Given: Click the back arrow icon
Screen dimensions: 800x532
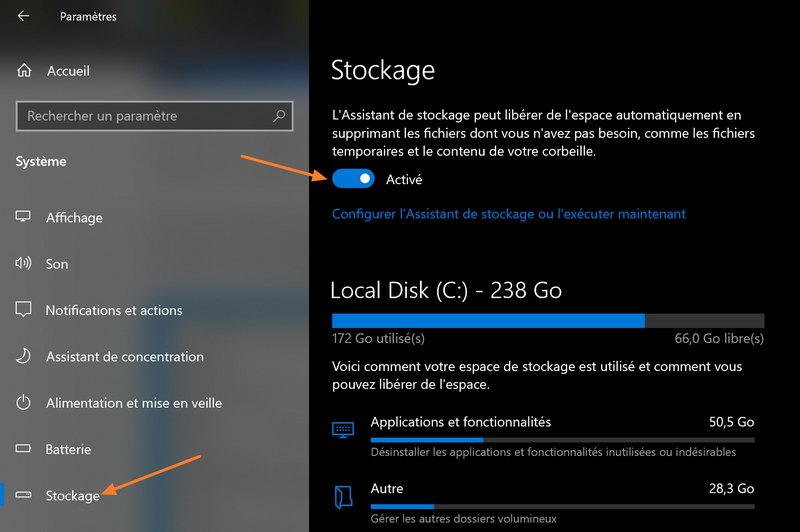Looking at the screenshot, I should click(23, 16).
